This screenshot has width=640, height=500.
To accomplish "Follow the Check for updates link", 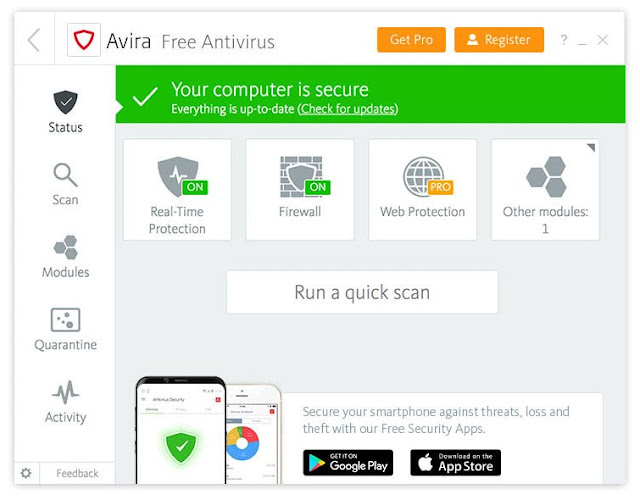I will [348, 109].
